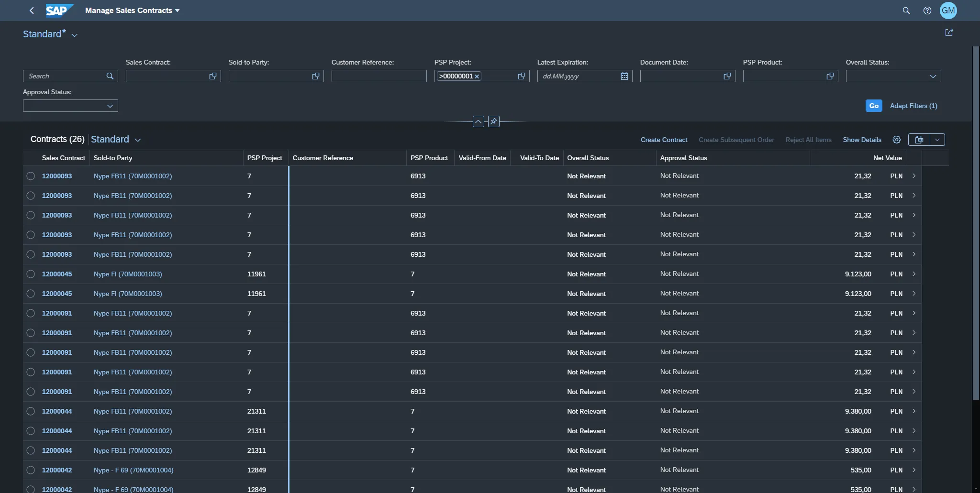Select the first 12000093 row radio button

[31, 176]
